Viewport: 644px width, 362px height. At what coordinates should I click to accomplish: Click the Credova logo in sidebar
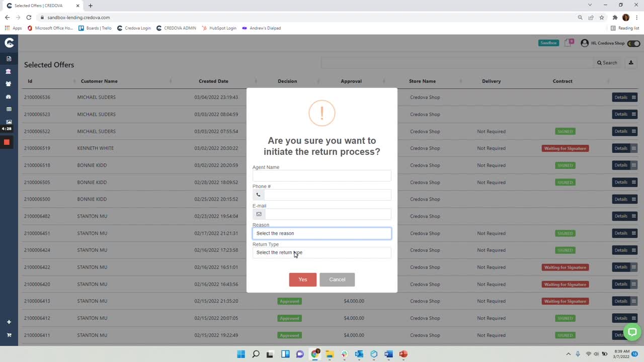tap(9, 43)
